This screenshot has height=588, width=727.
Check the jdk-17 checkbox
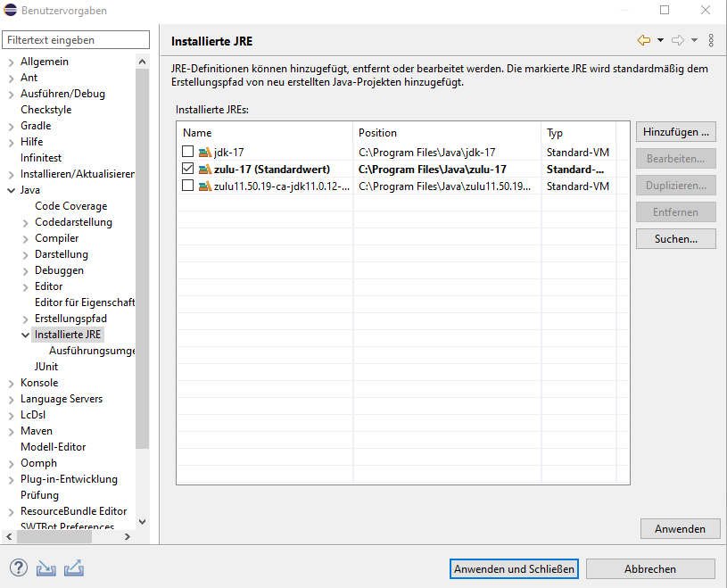tap(188, 152)
